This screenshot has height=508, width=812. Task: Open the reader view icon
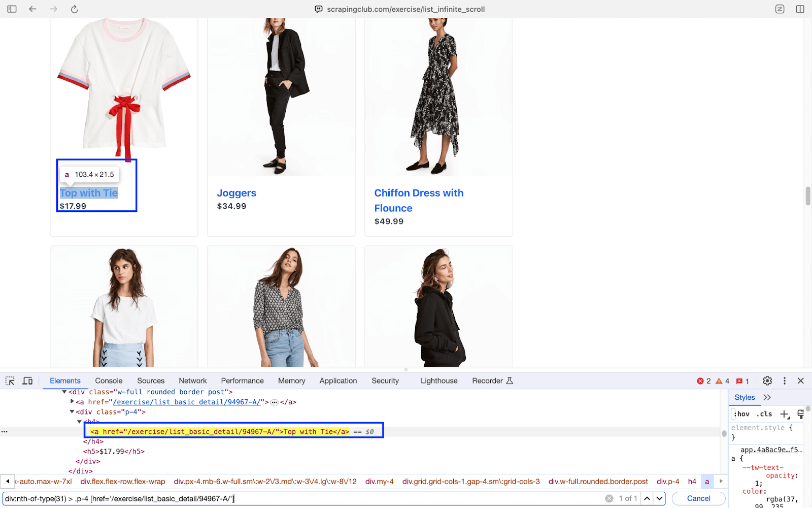pyautogui.click(x=780, y=9)
